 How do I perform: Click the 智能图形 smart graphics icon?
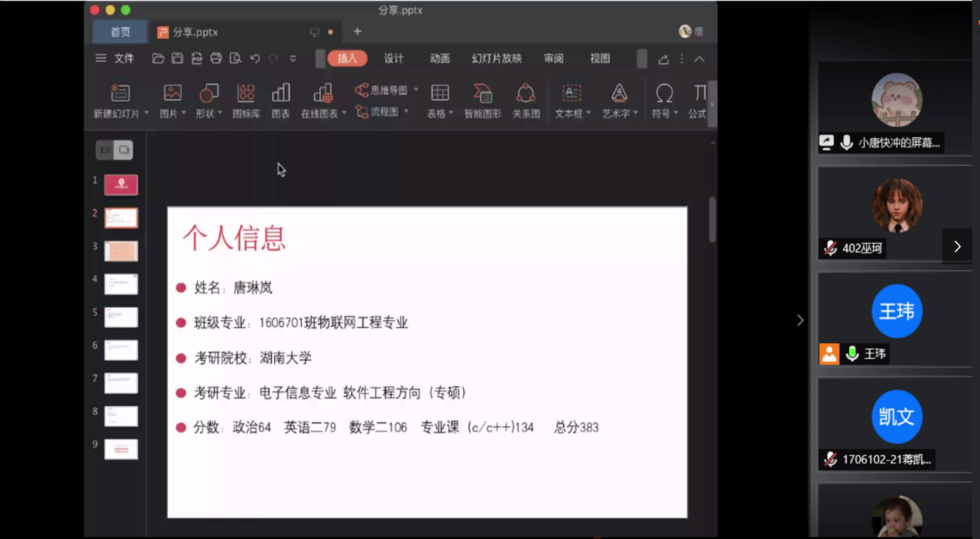(x=482, y=100)
